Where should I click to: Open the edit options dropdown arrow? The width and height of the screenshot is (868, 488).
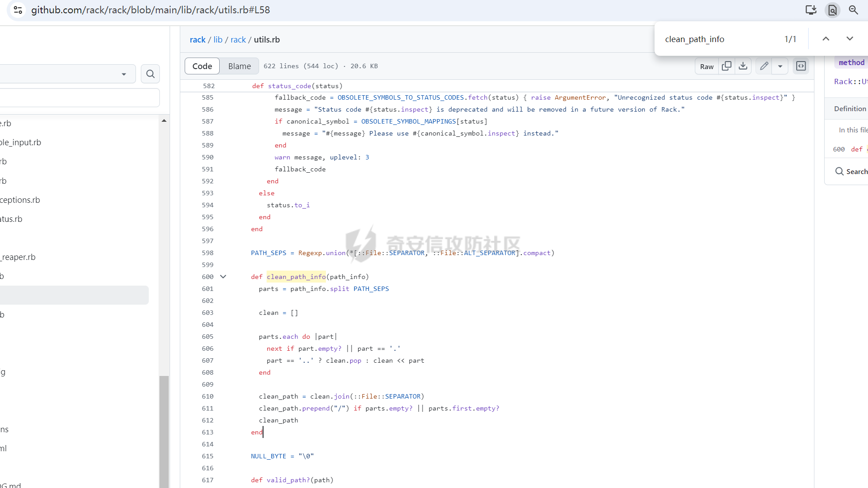pyautogui.click(x=780, y=66)
